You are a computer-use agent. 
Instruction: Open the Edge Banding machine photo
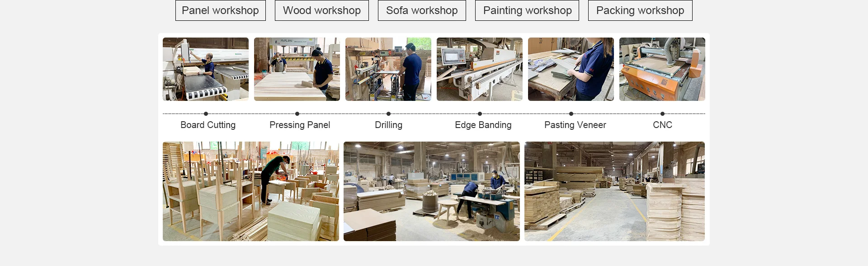(480, 69)
